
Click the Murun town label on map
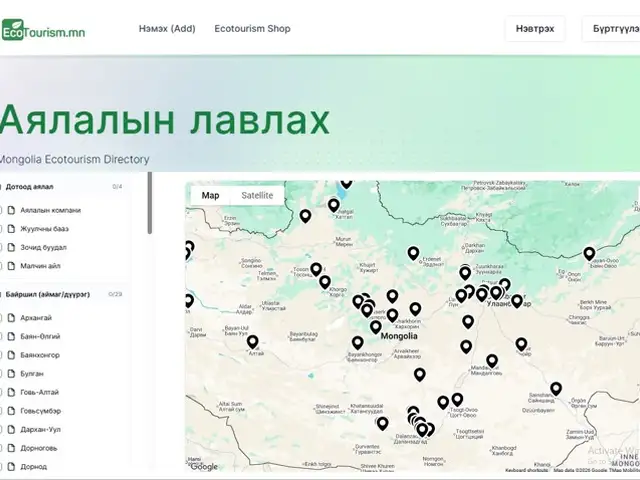point(343,241)
